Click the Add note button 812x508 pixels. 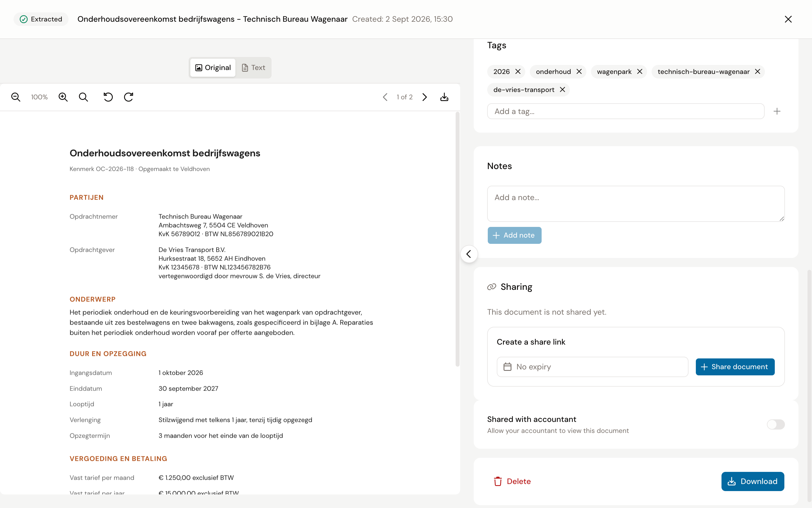(514, 235)
